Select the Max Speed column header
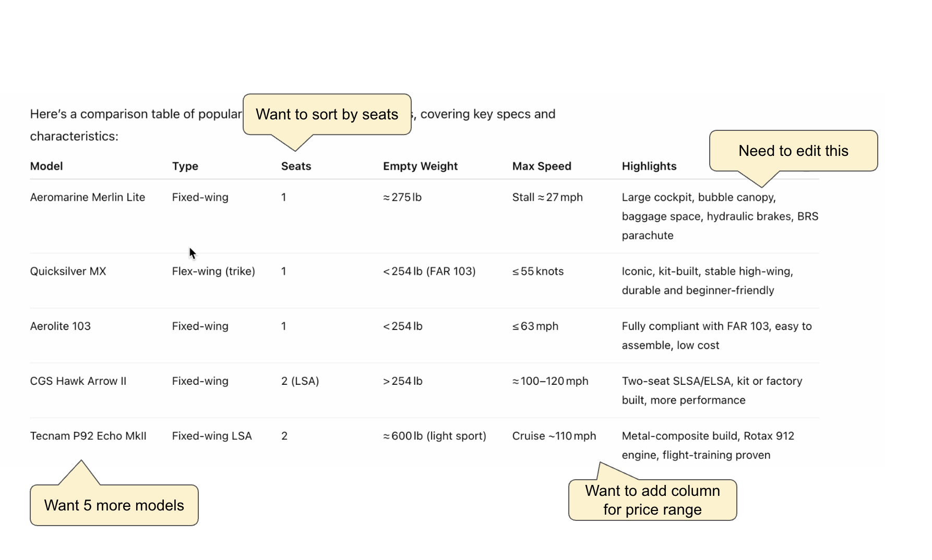Viewport: 932px width, 560px height. [542, 166]
